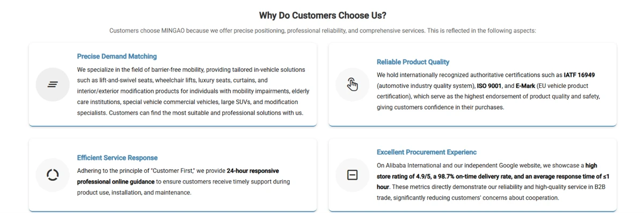Click the Precise Demand Matching description paragraph
644x213 pixels.
[193, 91]
